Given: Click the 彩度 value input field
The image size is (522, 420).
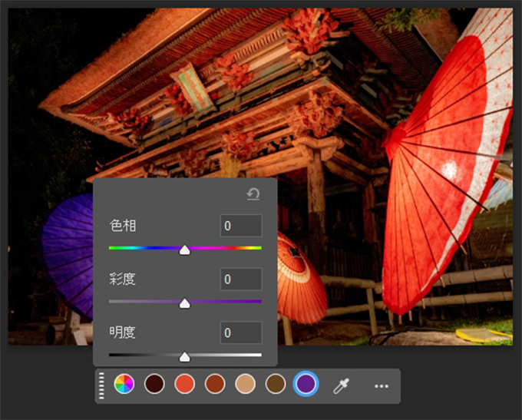Looking at the screenshot, I should click(241, 279).
